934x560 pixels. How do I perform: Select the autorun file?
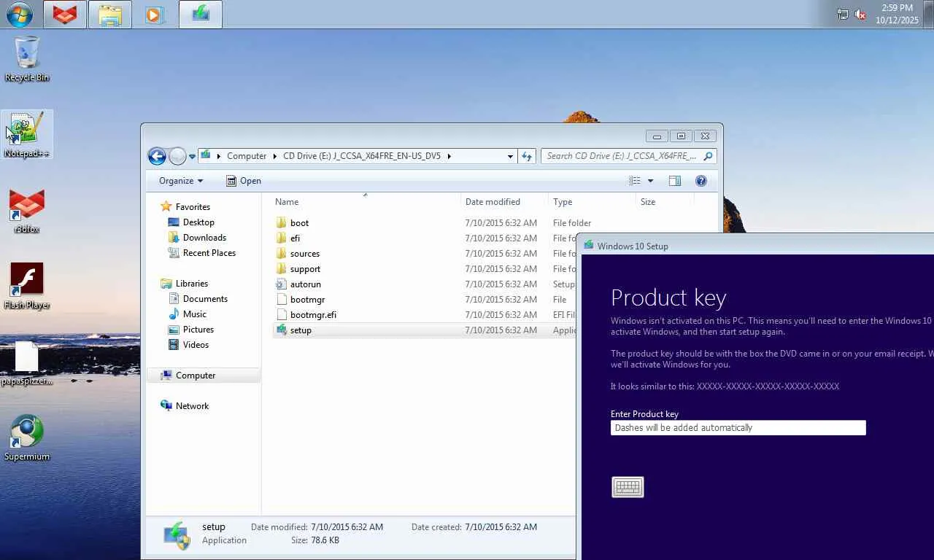(305, 284)
